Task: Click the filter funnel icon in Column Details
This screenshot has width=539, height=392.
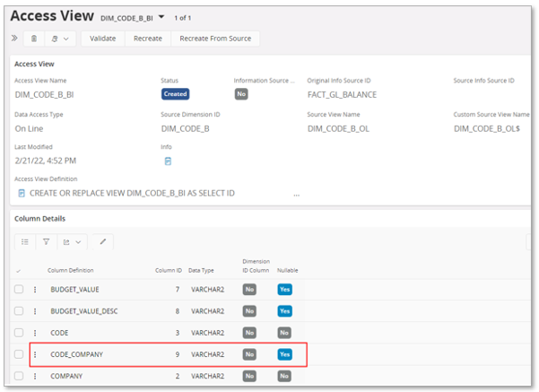Action: [46, 241]
